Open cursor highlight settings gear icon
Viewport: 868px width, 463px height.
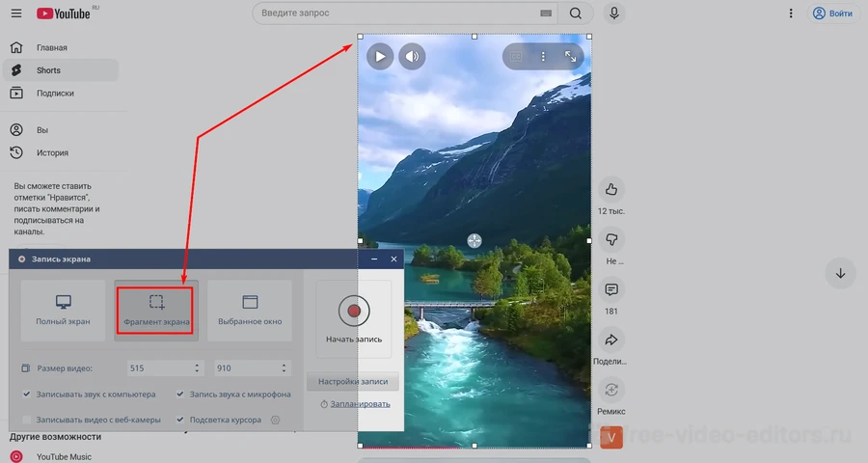click(x=276, y=420)
